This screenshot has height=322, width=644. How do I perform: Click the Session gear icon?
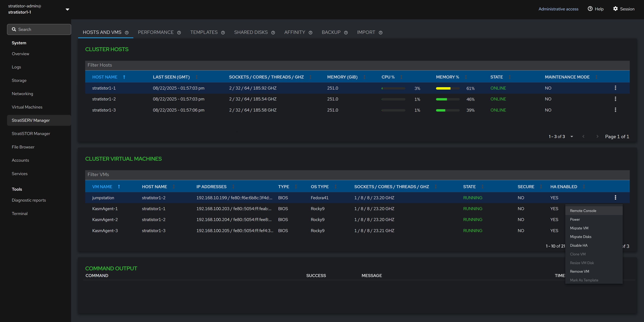coord(615,9)
